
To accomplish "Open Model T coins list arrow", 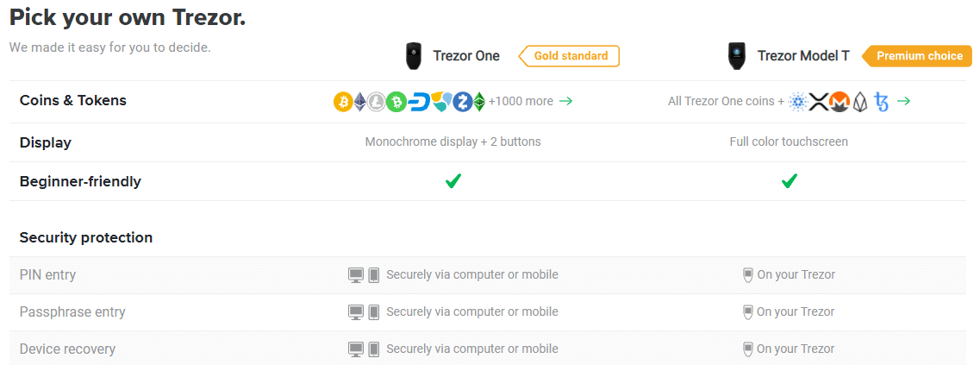I will click(x=903, y=102).
